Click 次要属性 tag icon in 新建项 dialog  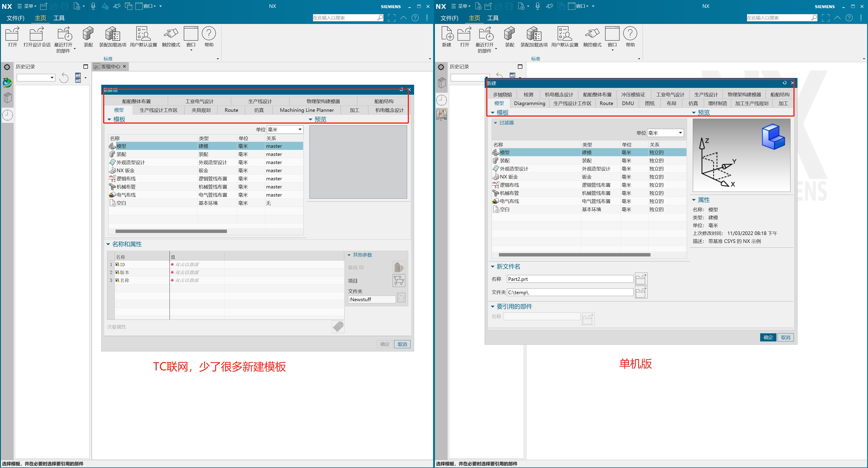338,327
